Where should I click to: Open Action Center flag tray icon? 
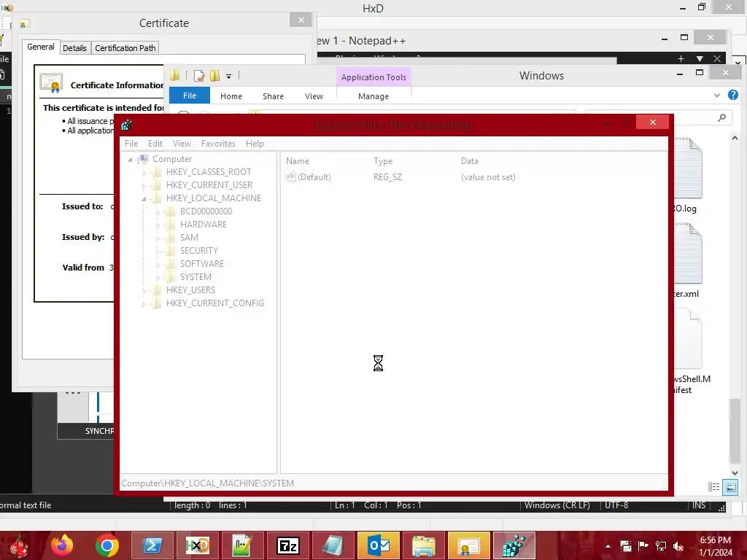point(643,546)
